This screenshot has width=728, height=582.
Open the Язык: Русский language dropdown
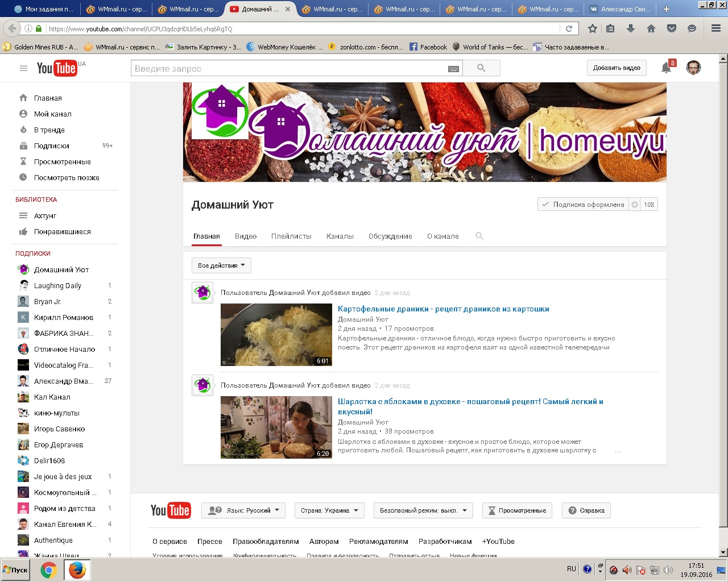243,510
